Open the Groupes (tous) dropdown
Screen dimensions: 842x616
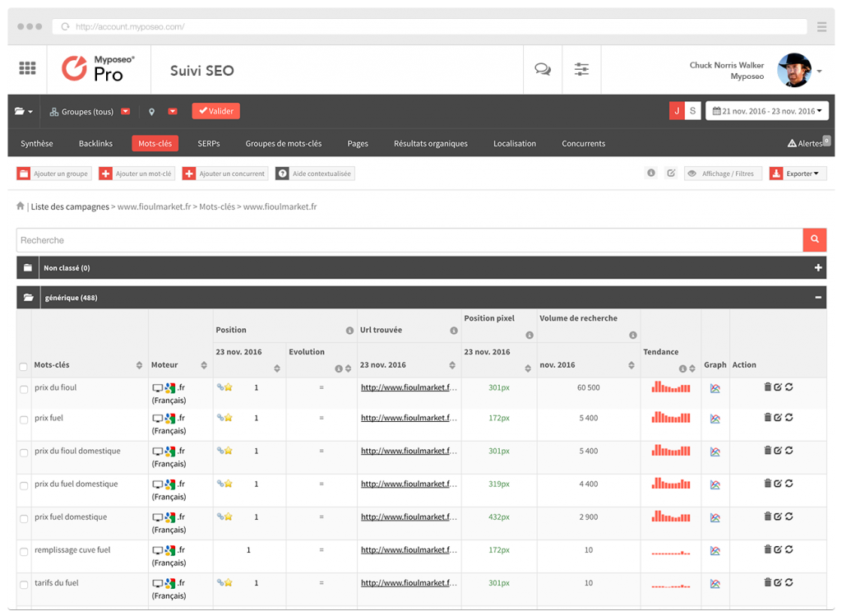click(x=125, y=111)
